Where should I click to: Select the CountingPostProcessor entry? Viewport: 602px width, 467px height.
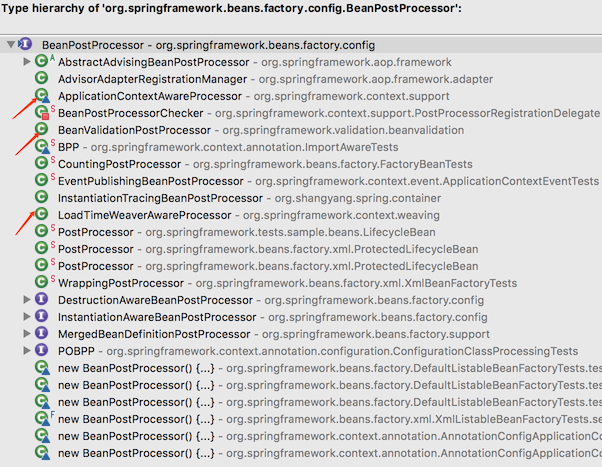click(x=105, y=164)
